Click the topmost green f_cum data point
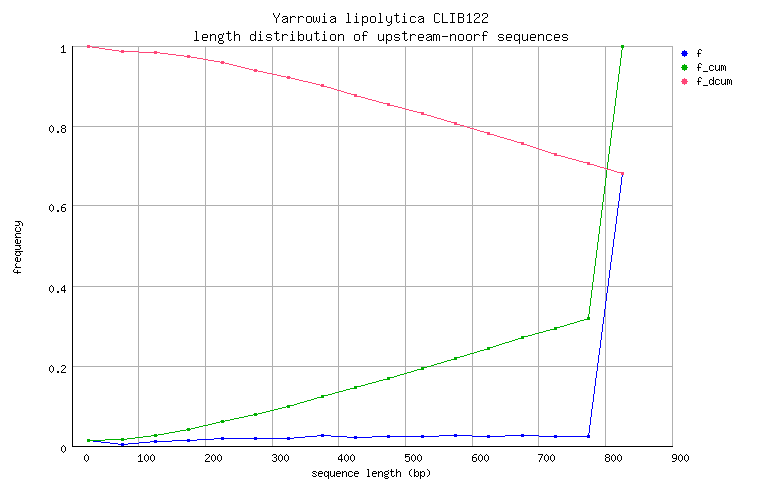762x498 pixels. [x=622, y=46]
